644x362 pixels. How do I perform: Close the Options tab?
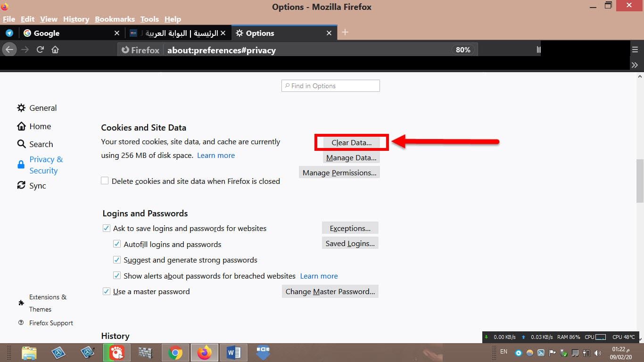pos(329,33)
